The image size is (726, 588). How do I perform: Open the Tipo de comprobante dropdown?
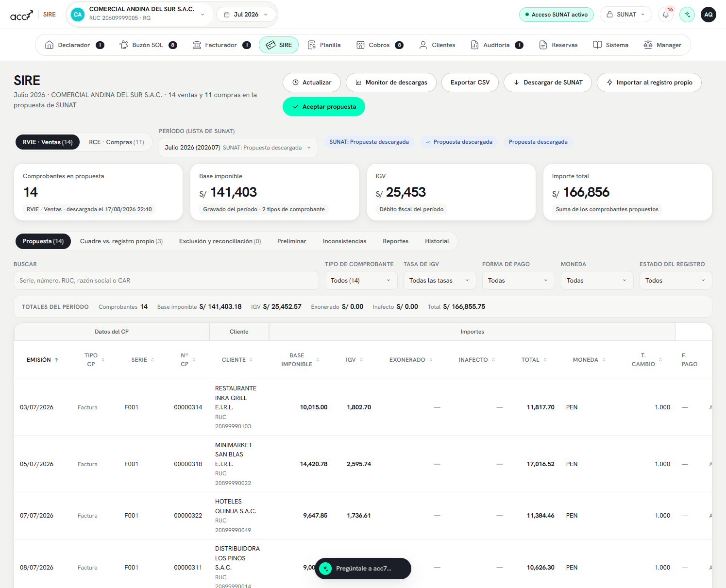pos(361,281)
